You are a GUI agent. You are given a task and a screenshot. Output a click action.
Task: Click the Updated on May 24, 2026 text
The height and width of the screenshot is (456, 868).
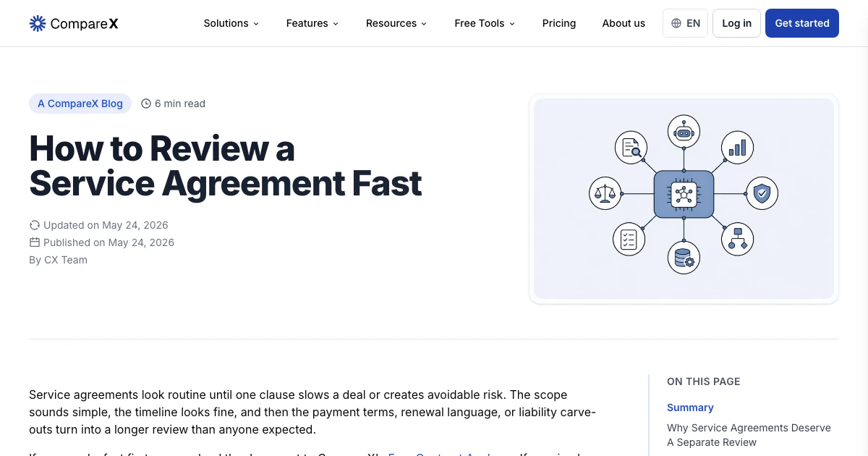[106, 225]
